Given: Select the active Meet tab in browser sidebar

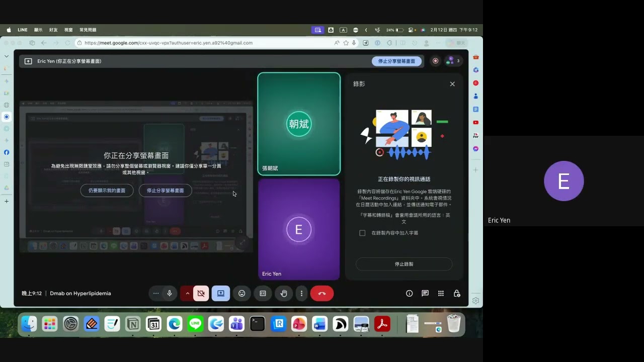Looking at the screenshot, I should pos(7,117).
